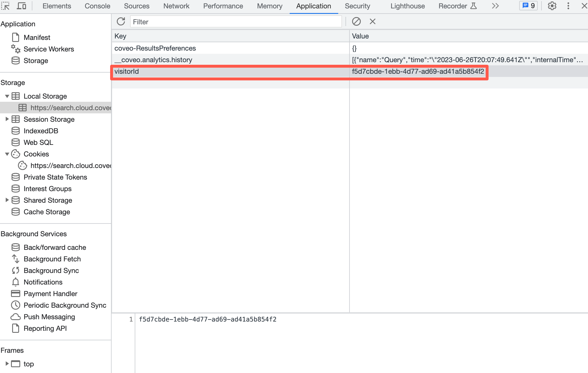Collapse the Cookies section
The image size is (588, 373).
(7, 154)
